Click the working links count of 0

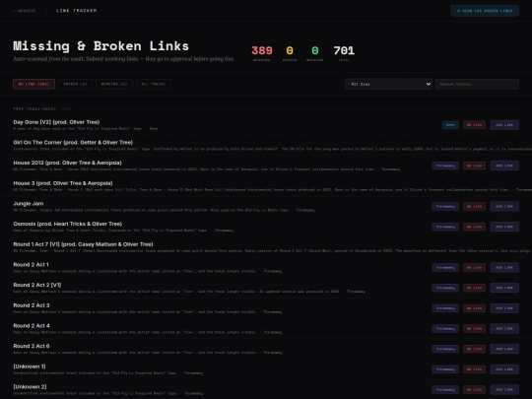pyautogui.click(x=315, y=50)
